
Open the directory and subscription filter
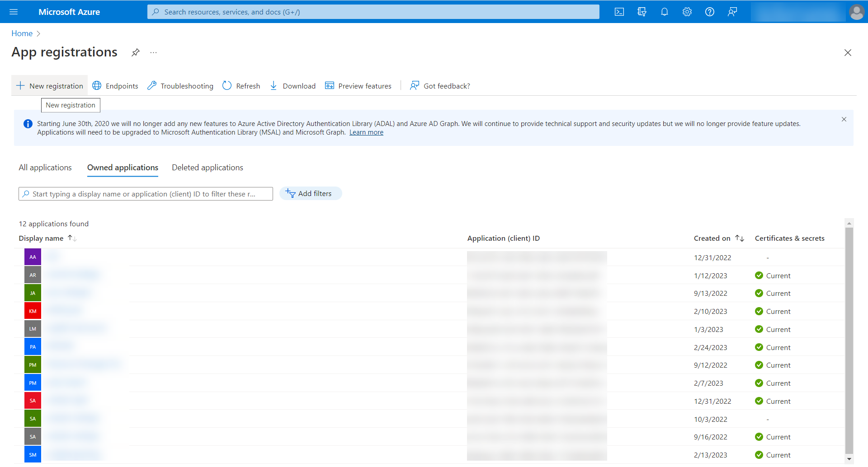642,12
